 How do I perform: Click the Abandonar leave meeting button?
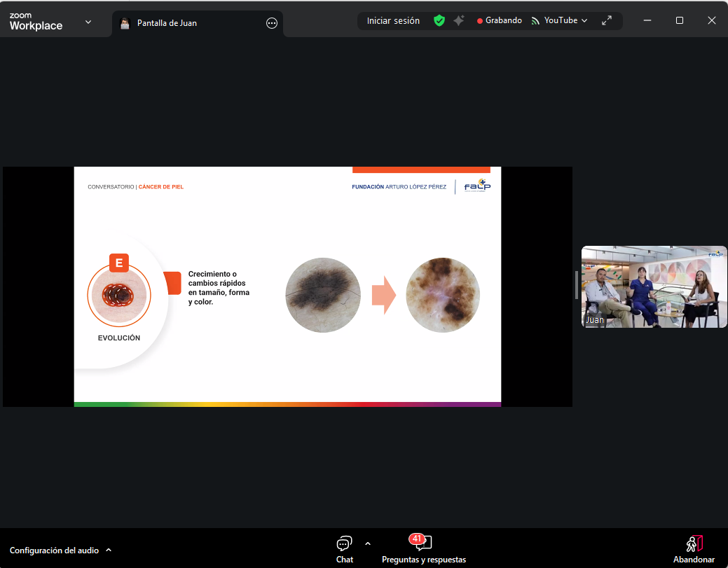click(694, 548)
